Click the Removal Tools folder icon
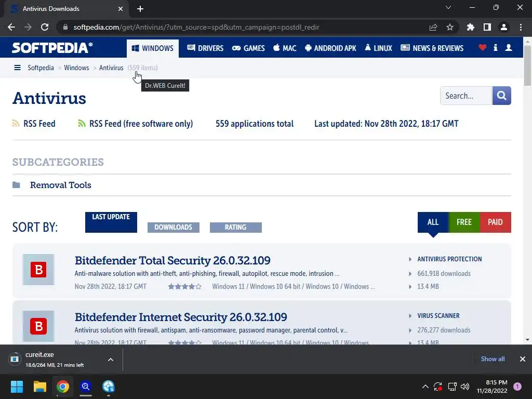 [x=16, y=185]
